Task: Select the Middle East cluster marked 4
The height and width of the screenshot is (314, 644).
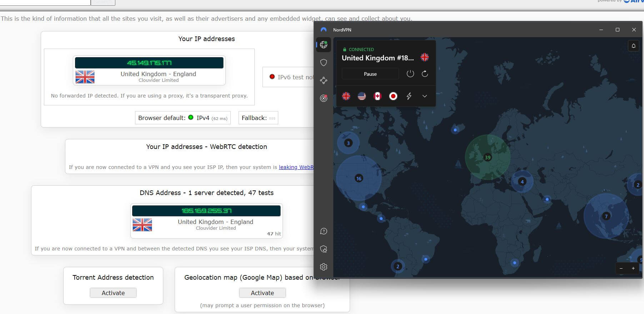Action: coord(522,181)
